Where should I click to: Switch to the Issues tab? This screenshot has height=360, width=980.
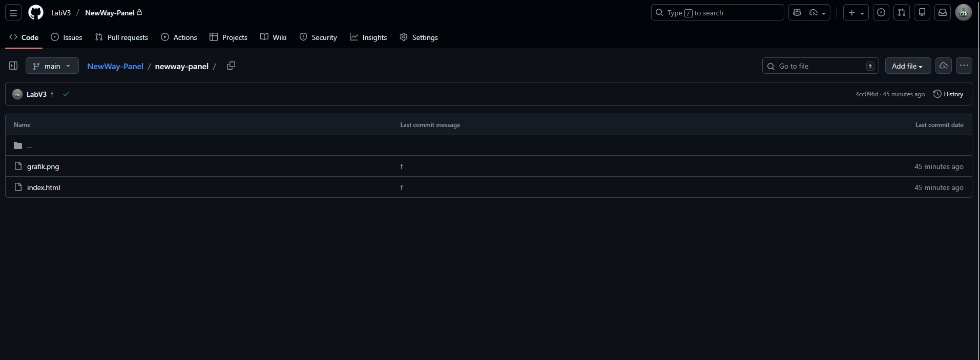pyautogui.click(x=67, y=37)
